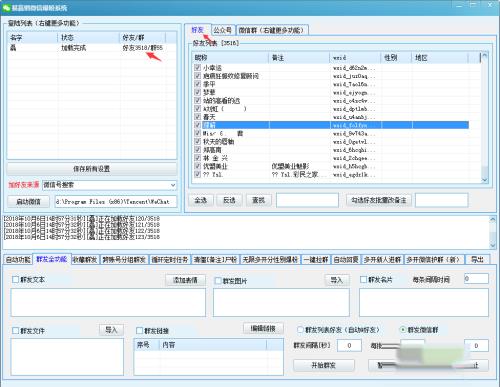Click the 好友/群 column header
Image resolution: width=500 pixels, height=387 pixels.
142,37
